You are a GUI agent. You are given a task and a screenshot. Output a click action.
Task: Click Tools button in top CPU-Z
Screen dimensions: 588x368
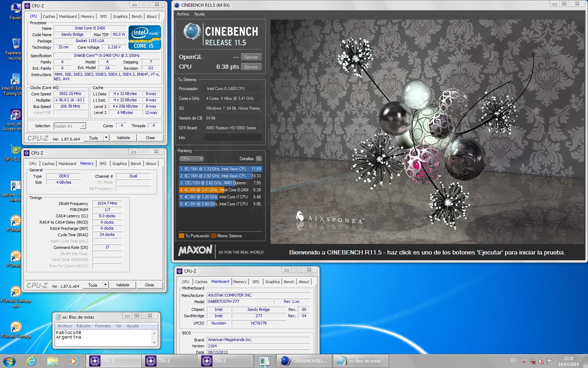(x=93, y=138)
